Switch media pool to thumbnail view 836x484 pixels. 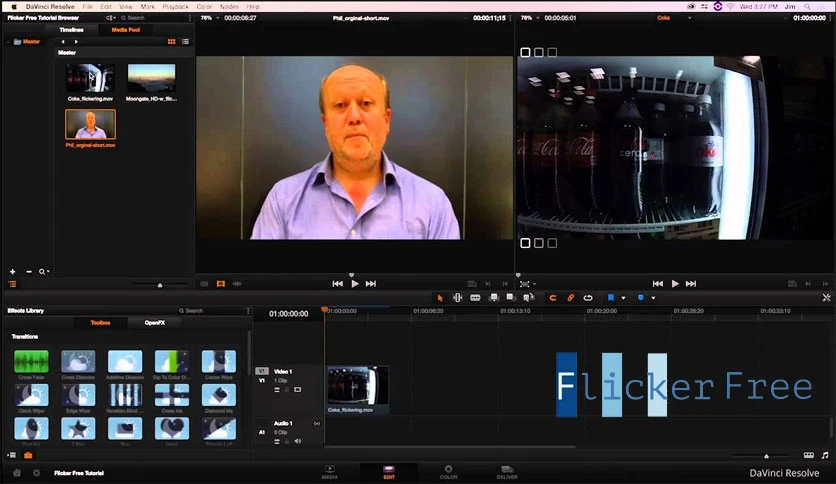pos(172,42)
